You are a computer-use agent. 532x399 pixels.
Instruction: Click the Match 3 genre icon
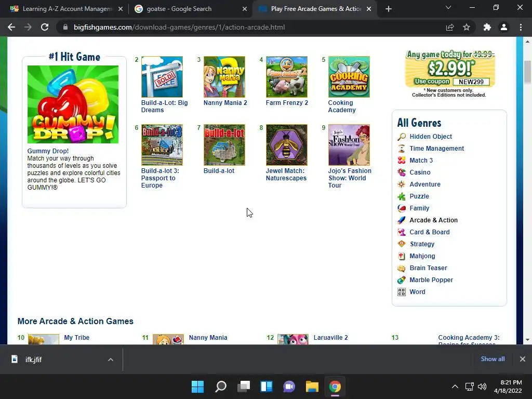[x=402, y=161]
